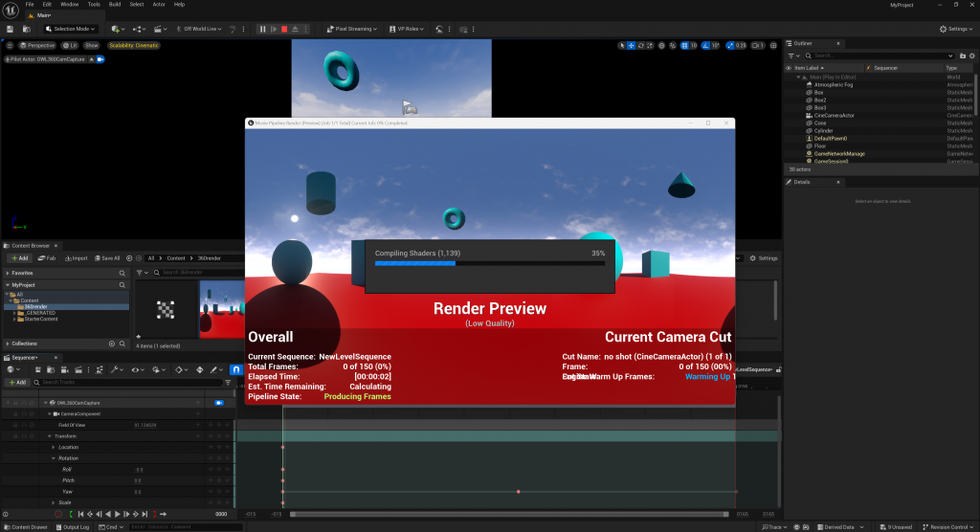The width and height of the screenshot is (980, 532).
Task: Click the Outliner search field
Action: click(880, 55)
